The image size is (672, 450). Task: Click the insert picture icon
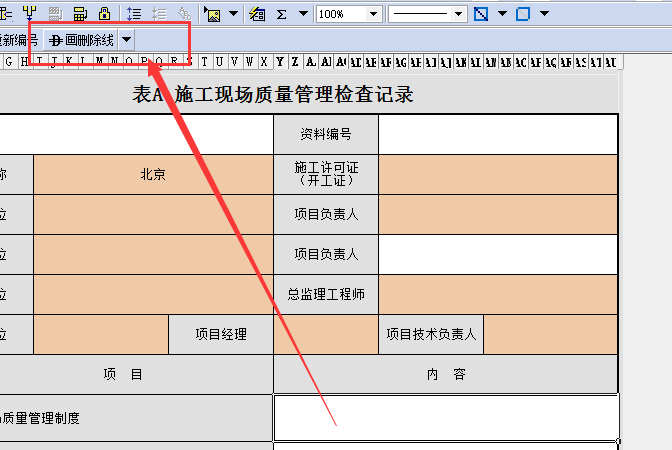pyautogui.click(x=212, y=14)
